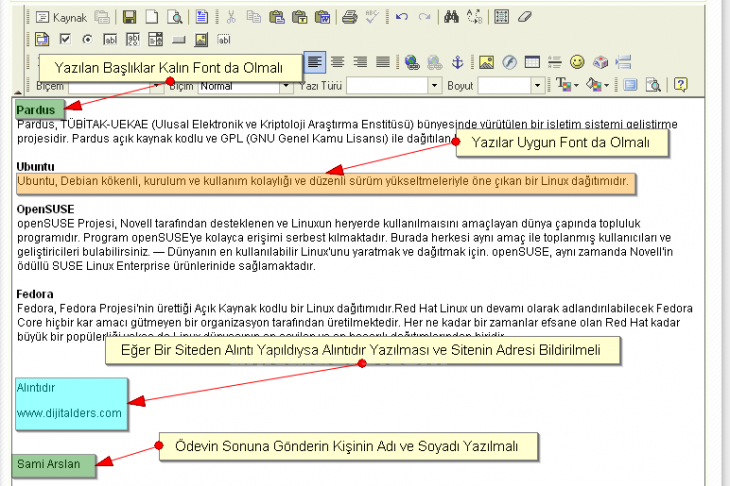Click the Alıntıdır text in the editor
Screen dimensions: 730x486
tap(36, 388)
